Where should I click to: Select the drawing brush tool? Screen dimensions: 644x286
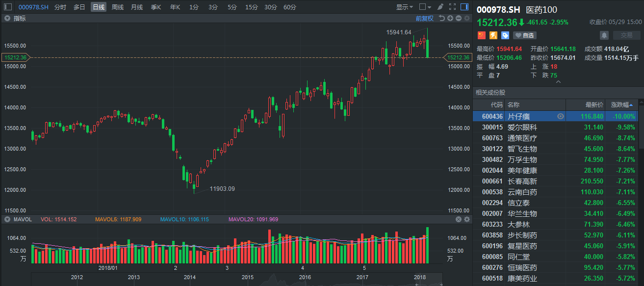pyautogui.click(x=440, y=7)
